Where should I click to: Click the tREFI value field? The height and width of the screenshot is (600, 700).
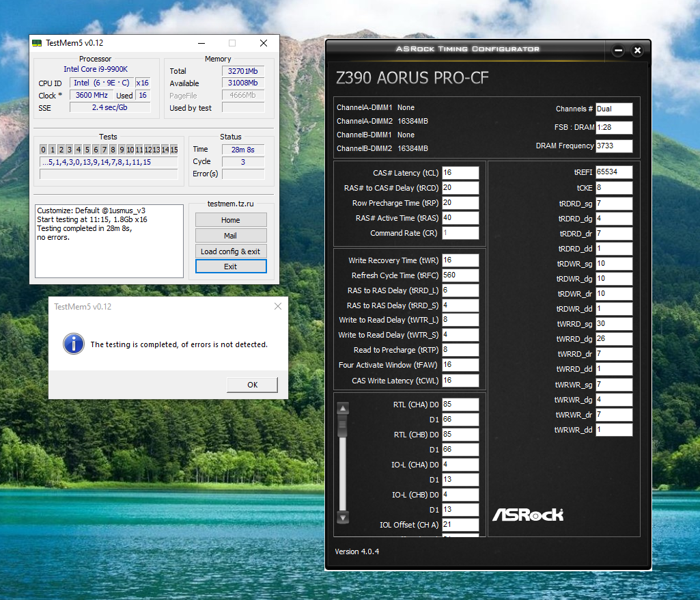pos(614,172)
